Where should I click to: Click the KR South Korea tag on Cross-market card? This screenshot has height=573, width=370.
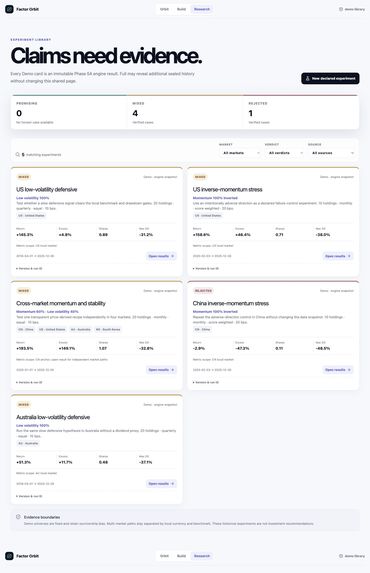108,330
